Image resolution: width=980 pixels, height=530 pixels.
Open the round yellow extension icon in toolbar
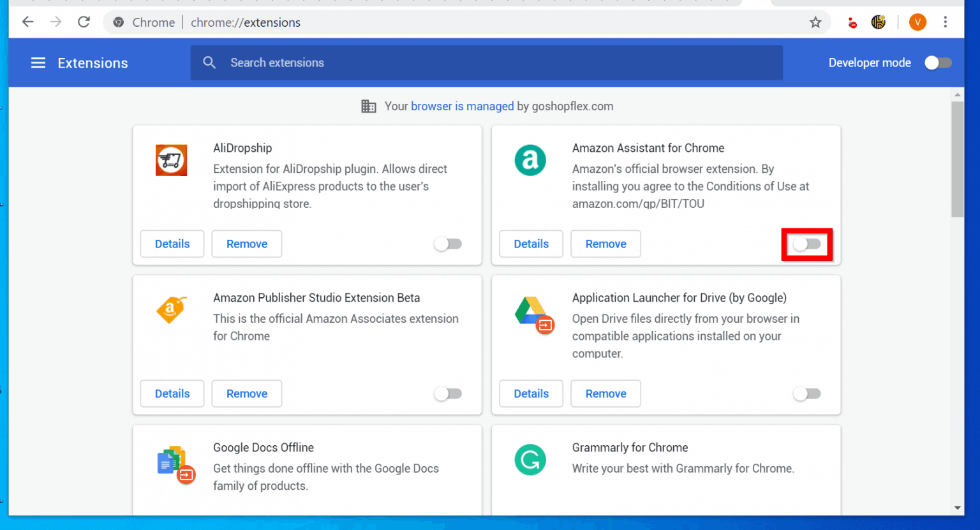[x=879, y=22]
